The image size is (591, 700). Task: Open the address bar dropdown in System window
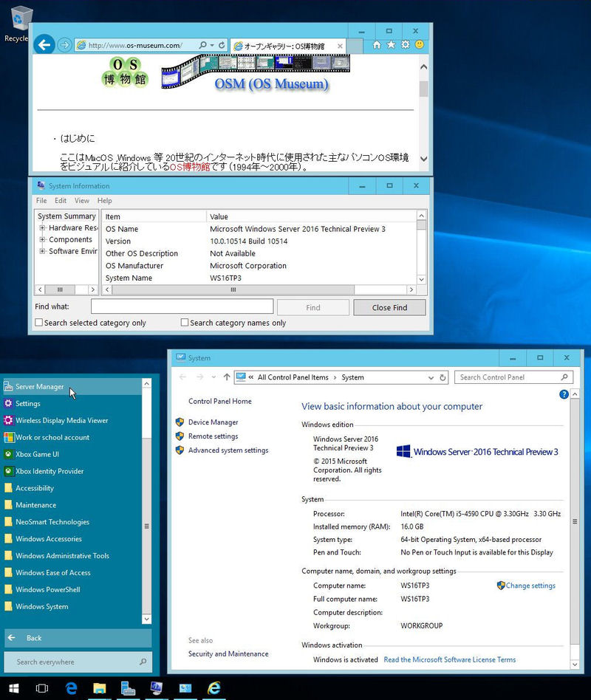431,377
